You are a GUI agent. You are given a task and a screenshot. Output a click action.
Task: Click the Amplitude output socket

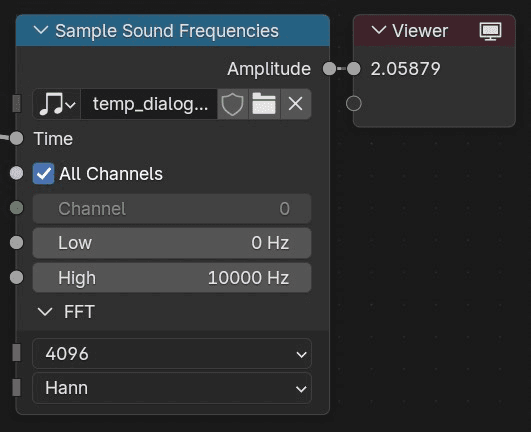329,69
